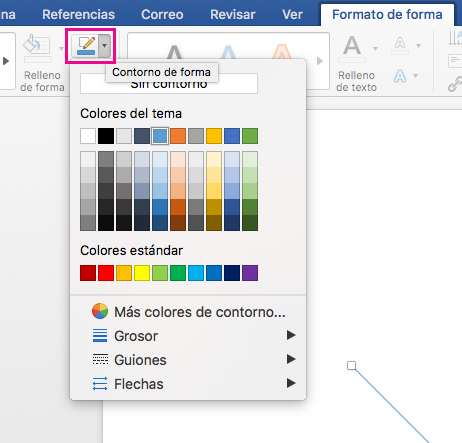462x443 pixels.
Task: Click the text effects blue A icon
Action: (400, 76)
